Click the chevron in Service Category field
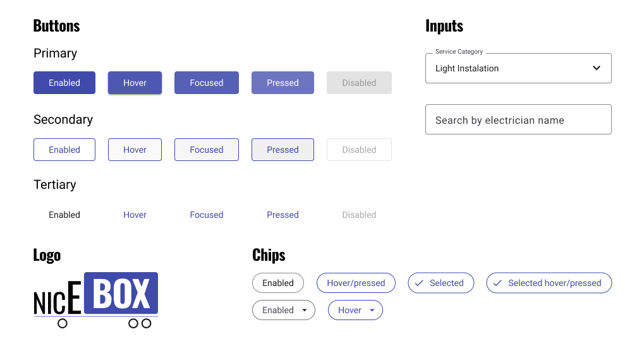 (596, 68)
